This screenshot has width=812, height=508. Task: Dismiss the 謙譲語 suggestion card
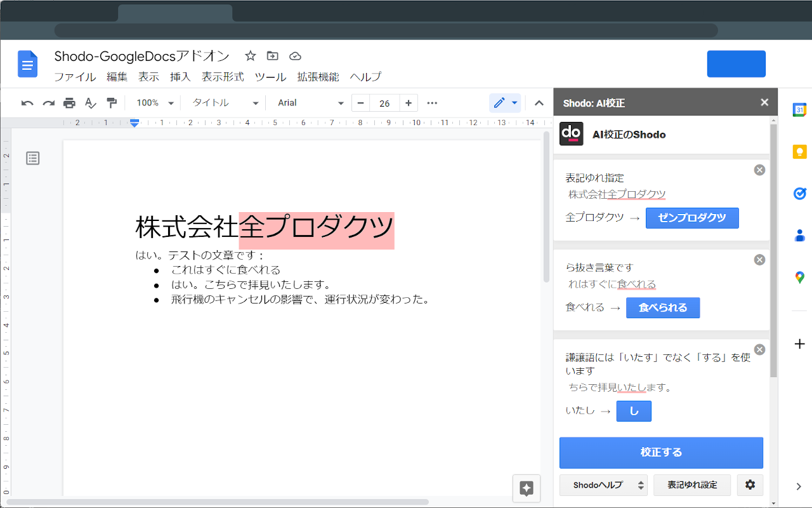click(759, 349)
